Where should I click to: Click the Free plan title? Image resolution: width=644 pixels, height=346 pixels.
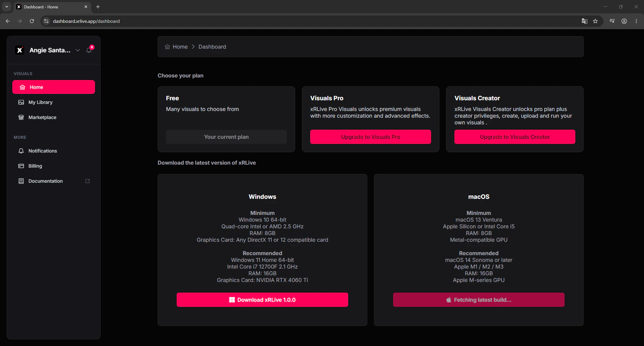(x=172, y=98)
